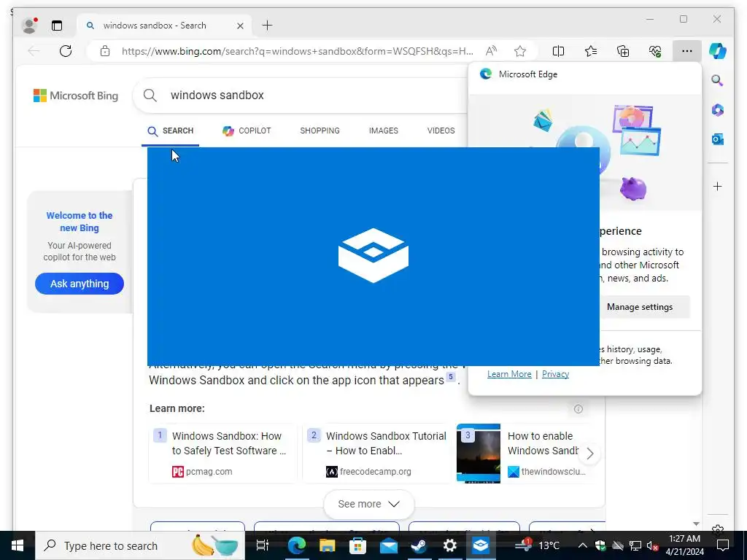Image resolution: width=747 pixels, height=560 pixels.
Task: Click the Bing search box text
Action: pyautogui.click(x=217, y=96)
